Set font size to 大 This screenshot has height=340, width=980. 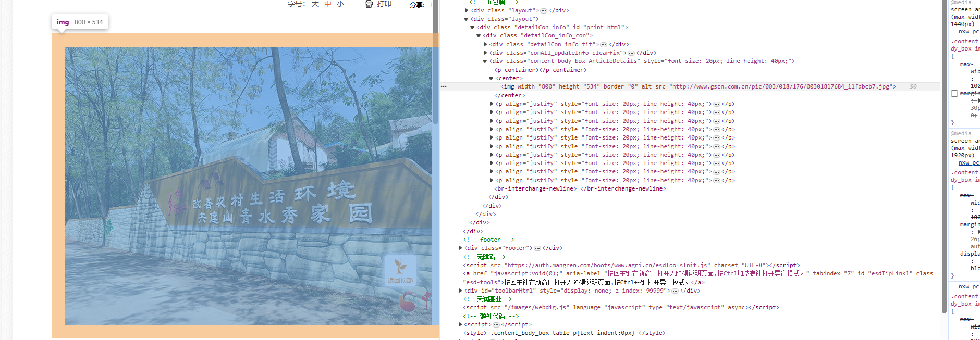315,4
